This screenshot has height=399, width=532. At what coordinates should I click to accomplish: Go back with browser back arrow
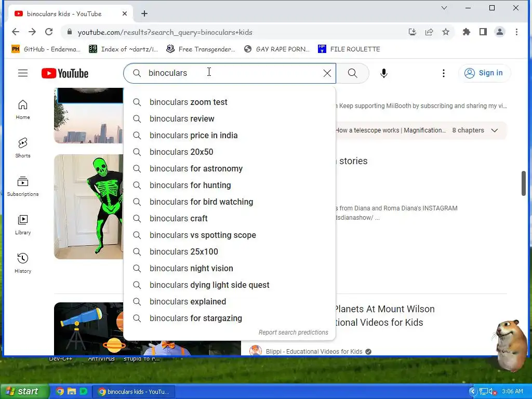click(16, 32)
